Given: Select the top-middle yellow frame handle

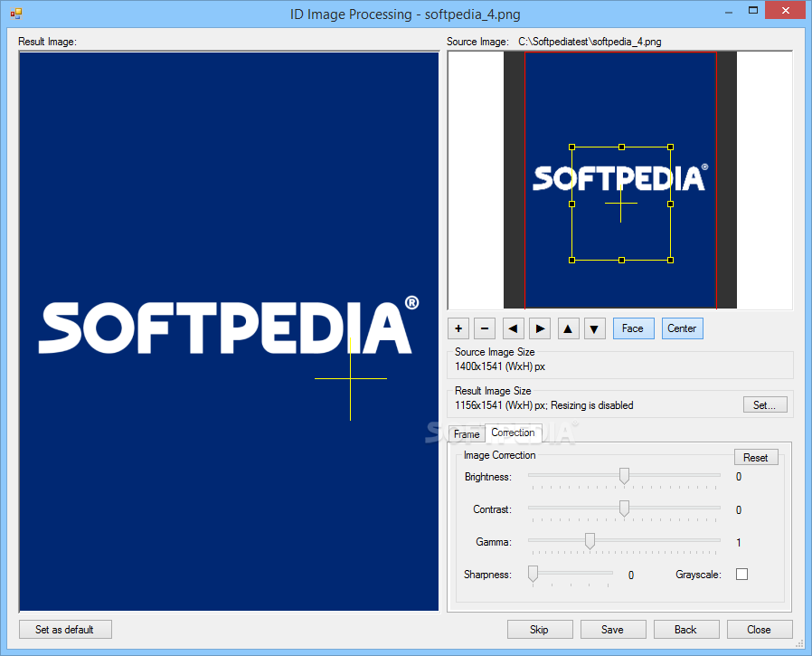Looking at the screenshot, I should 621,147.
